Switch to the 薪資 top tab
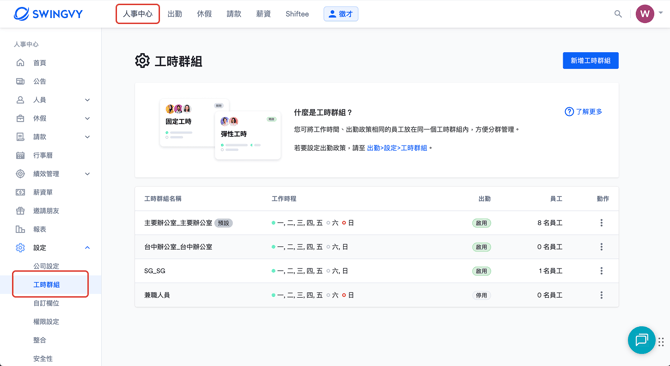Image resolution: width=670 pixels, height=366 pixels. pos(263,14)
